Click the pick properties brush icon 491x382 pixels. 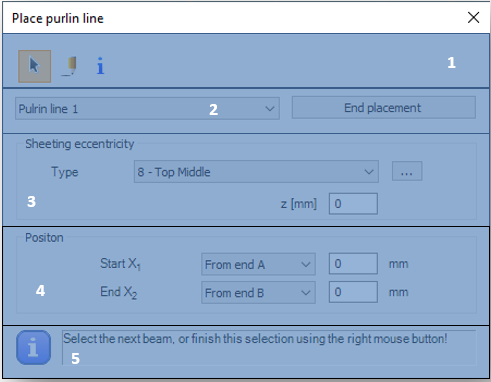coord(70,66)
